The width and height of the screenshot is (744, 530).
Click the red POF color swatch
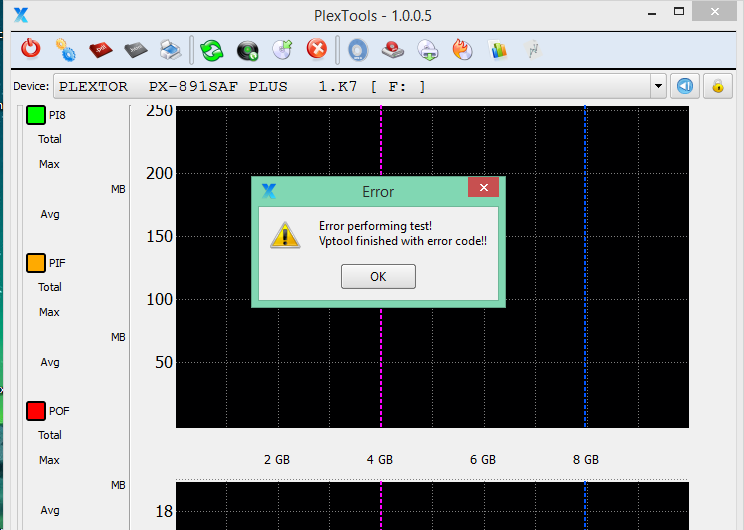(36, 411)
